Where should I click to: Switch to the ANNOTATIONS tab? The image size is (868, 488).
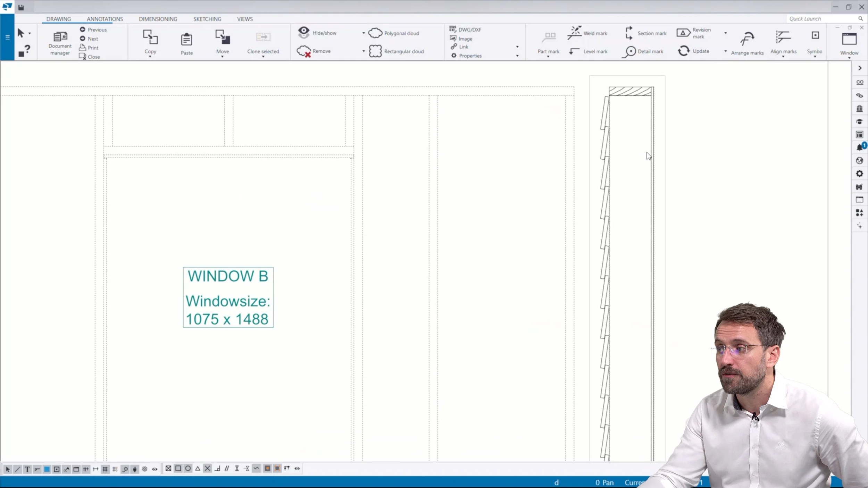[105, 19]
